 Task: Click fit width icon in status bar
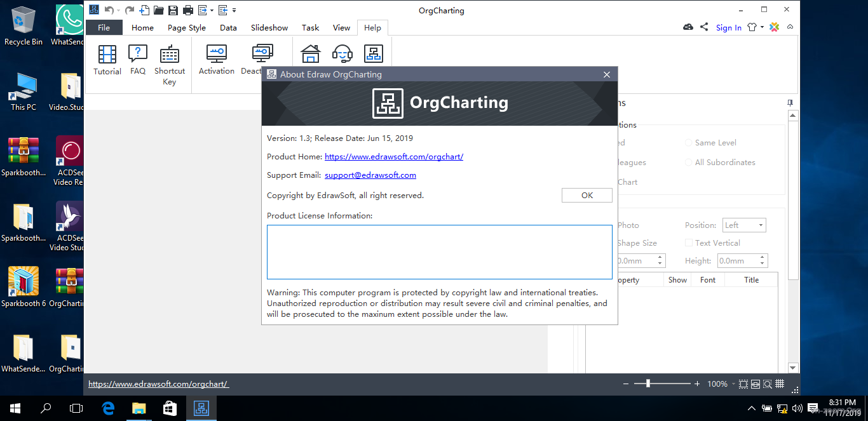(756, 384)
